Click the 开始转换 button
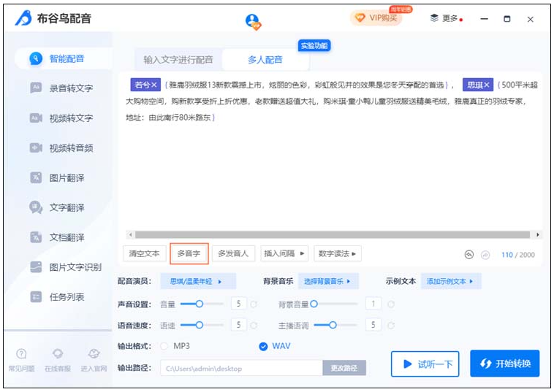554x392 pixels. [505, 364]
